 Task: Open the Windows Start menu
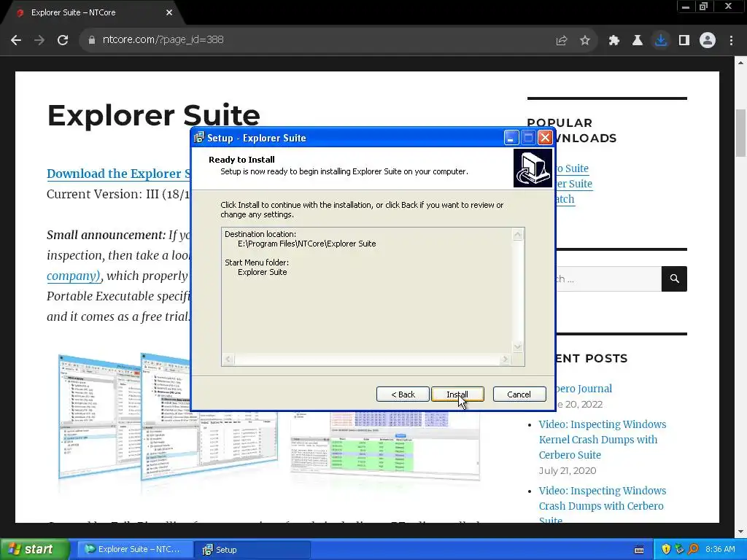point(35,549)
